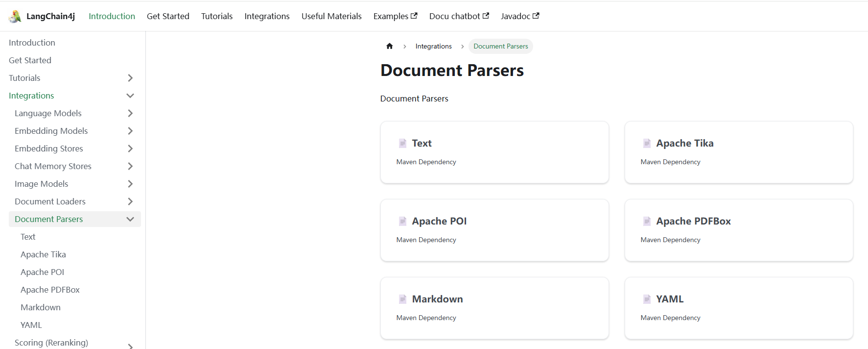The height and width of the screenshot is (349, 868).
Task: Select Text under Document Parsers sidebar
Action: coord(28,237)
